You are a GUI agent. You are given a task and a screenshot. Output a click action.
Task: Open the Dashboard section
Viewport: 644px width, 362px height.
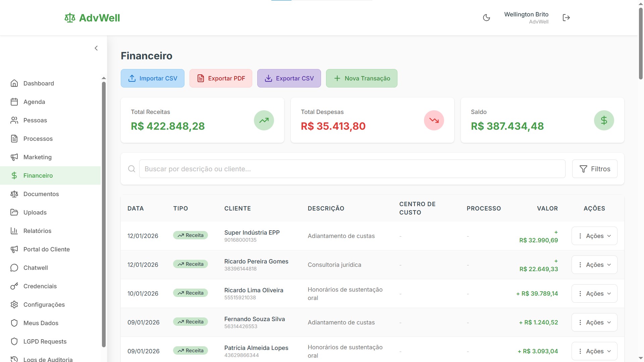(39, 83)
